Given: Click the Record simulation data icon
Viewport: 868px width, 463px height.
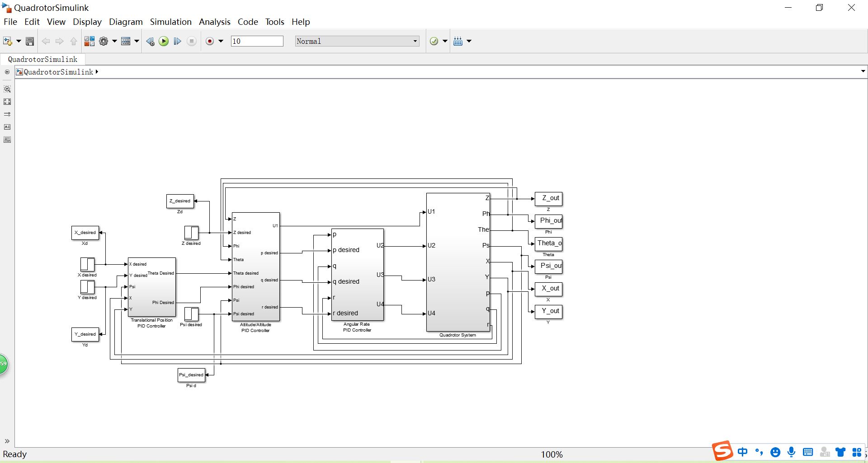Looking at the screenshot, I should [210, 42].
